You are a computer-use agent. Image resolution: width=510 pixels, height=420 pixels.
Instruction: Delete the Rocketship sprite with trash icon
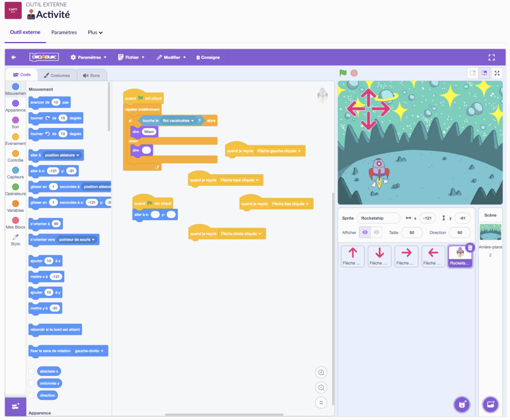(x=470, y=248)
